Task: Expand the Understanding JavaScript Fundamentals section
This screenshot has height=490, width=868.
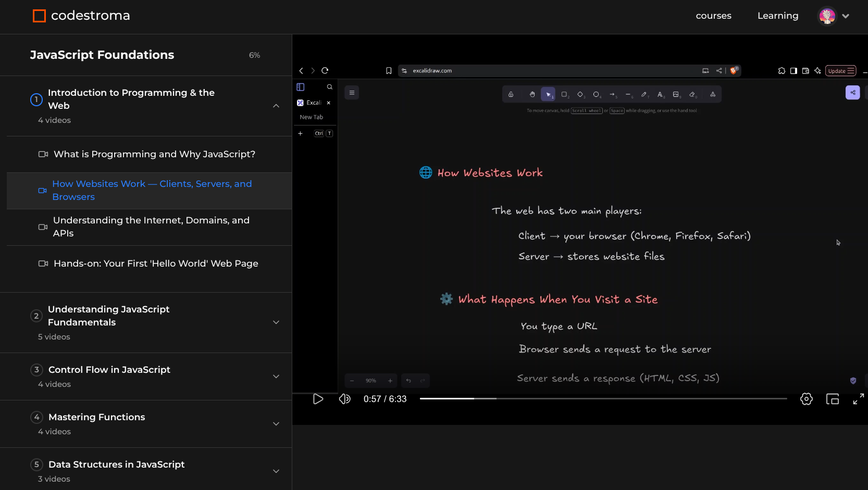Action: click(x=276, y=322)
